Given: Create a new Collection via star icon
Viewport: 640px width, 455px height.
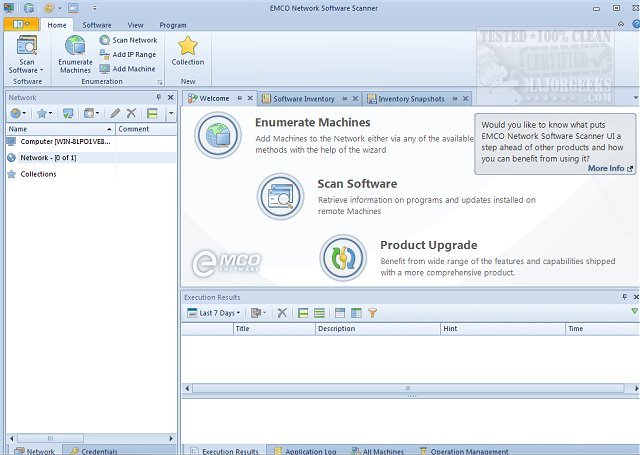Looking at the screenshot, I should coord(188,51).
